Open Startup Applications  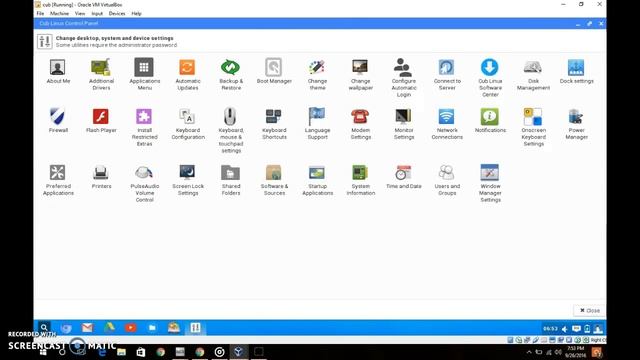point(317,180)
